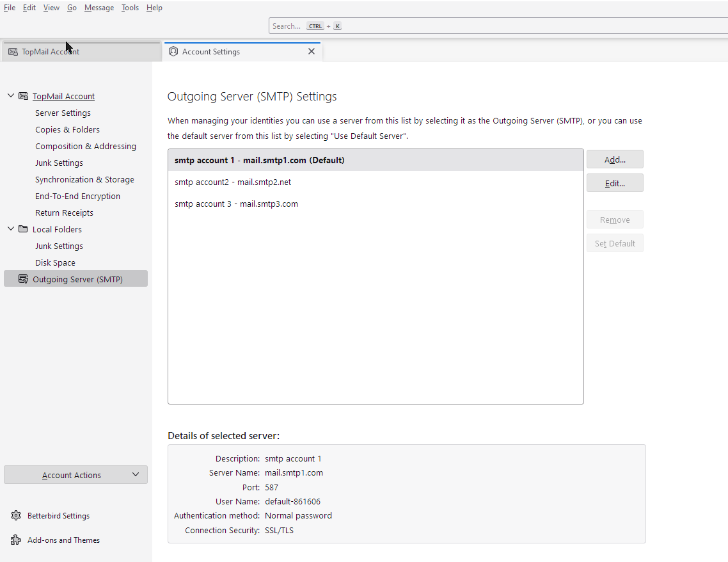
Task: Click the user name default-861606
Action: click(292, 502)
